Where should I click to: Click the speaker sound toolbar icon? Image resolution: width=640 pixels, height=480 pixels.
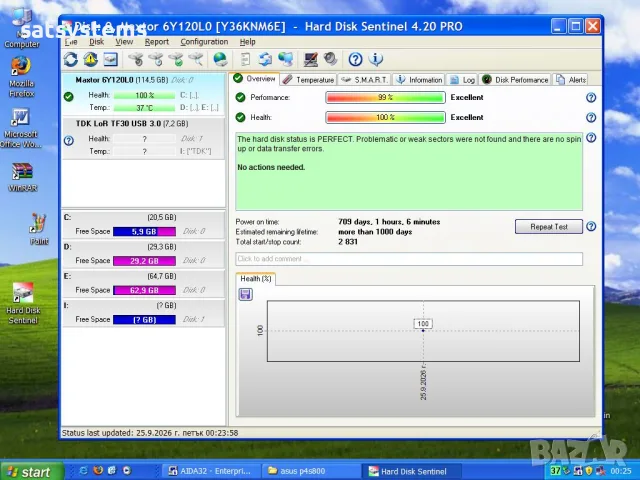[x=331, y=60]
